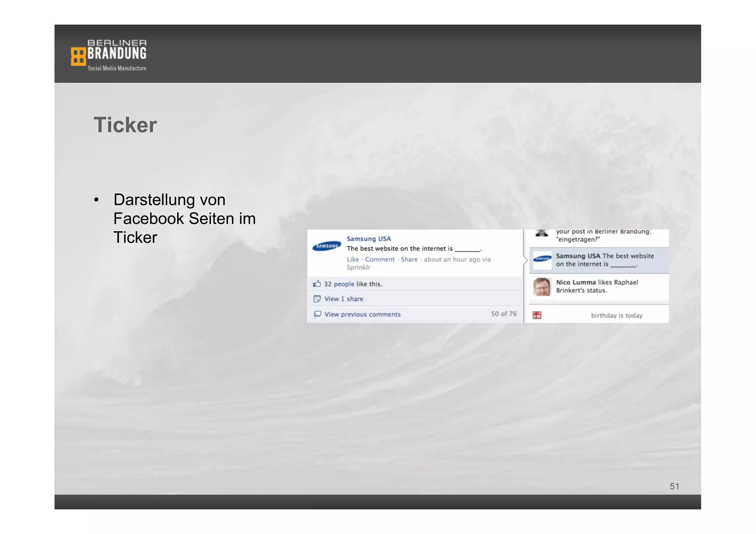Click Nico Lumma's profile picture
Screen dimensions: 756x534
[542, 287]
